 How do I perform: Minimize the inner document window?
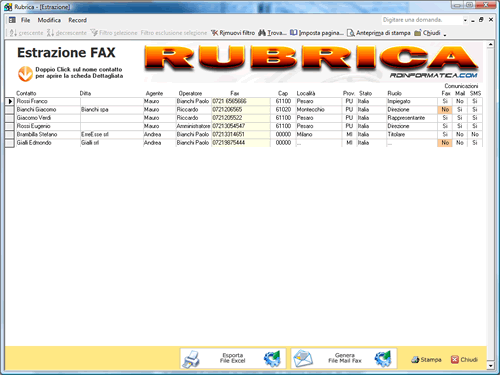click(473, 20)
